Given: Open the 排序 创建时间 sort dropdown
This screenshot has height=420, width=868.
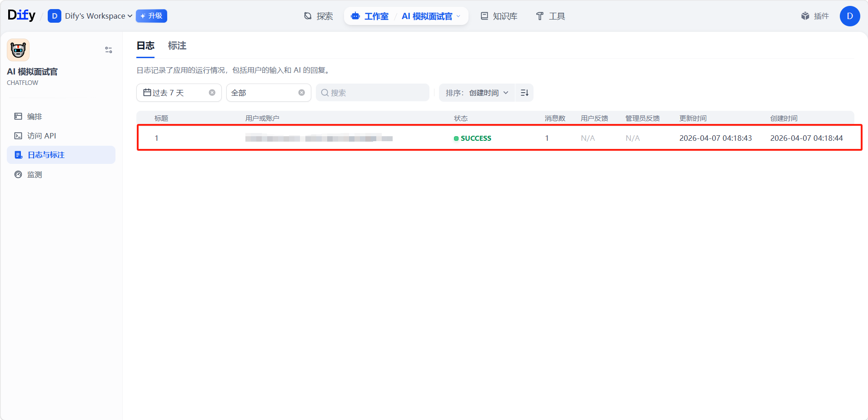Looking at the screenshot, I should coord(477,93).
